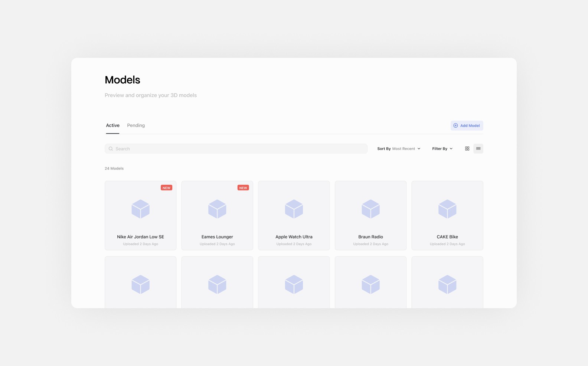Click the magnifier icon in search bar
The width and height of the screenshot is (588, 366).
pos(111,149)
